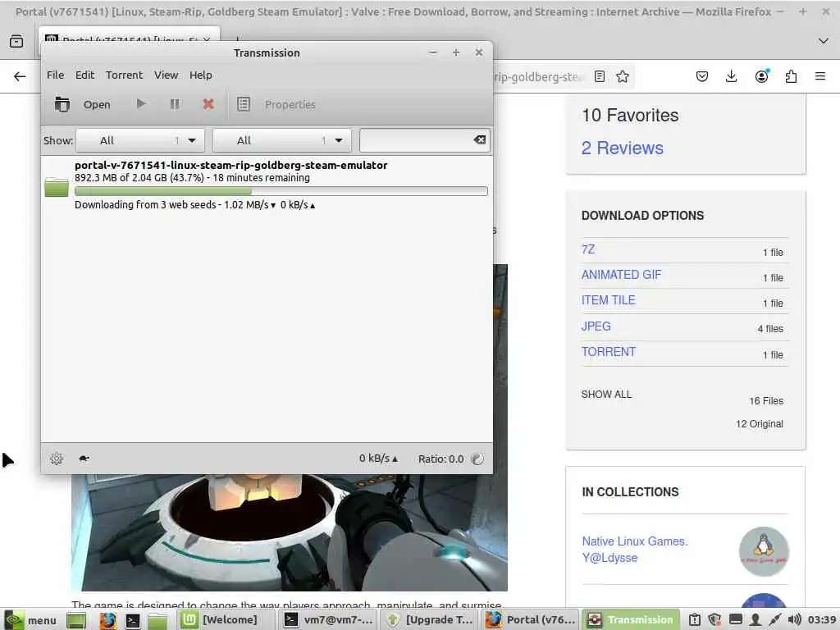Open the Edit menu in Transmission

tap(84, 75)
